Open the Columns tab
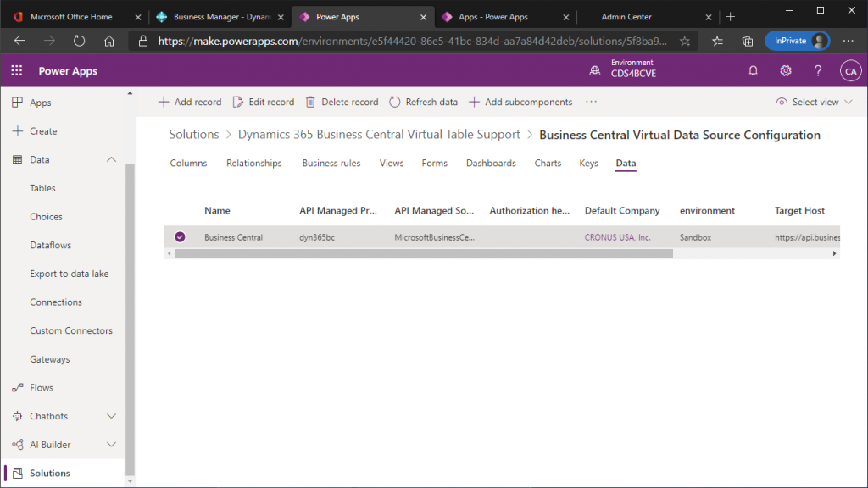This screenshot has width=868, height=488. pyautogui.click(x=188, y=164)
